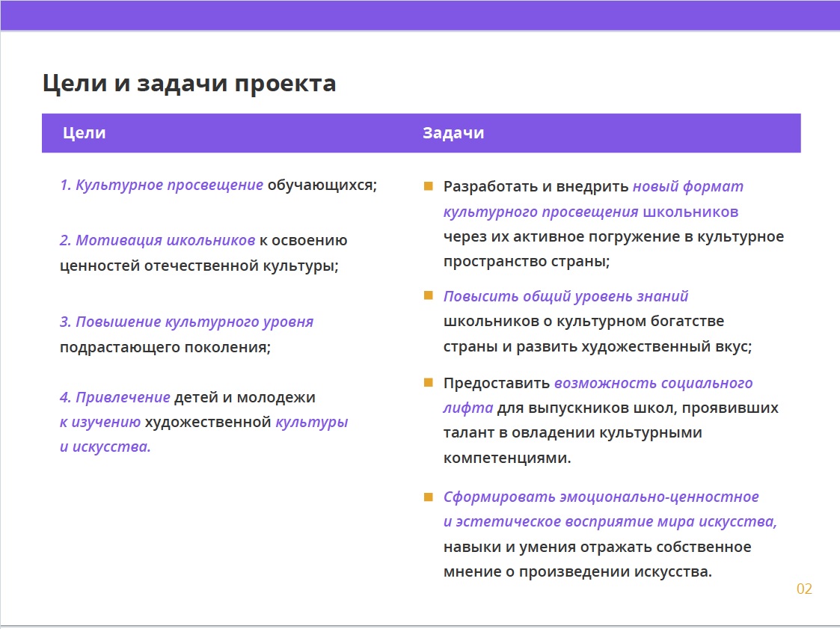Click the "Цели" column header
The image size is (840, 629).
pos(84,133)
